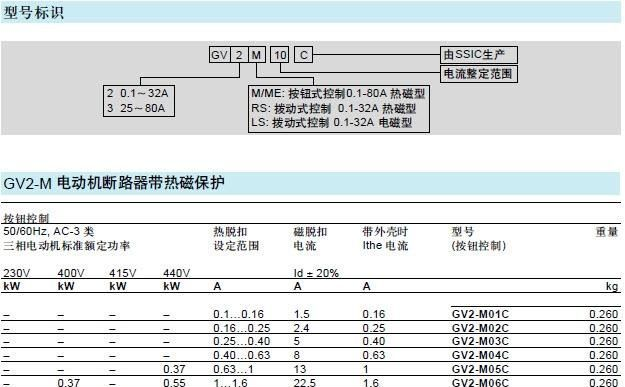The width and height of the screenshot is (625, 387).
Task: Click the 磁脱扣 column header
Action: [x=310, y=232]
